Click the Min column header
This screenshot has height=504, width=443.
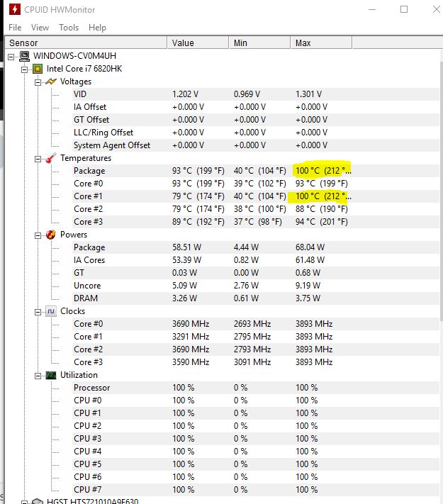(x=259, y=43)
